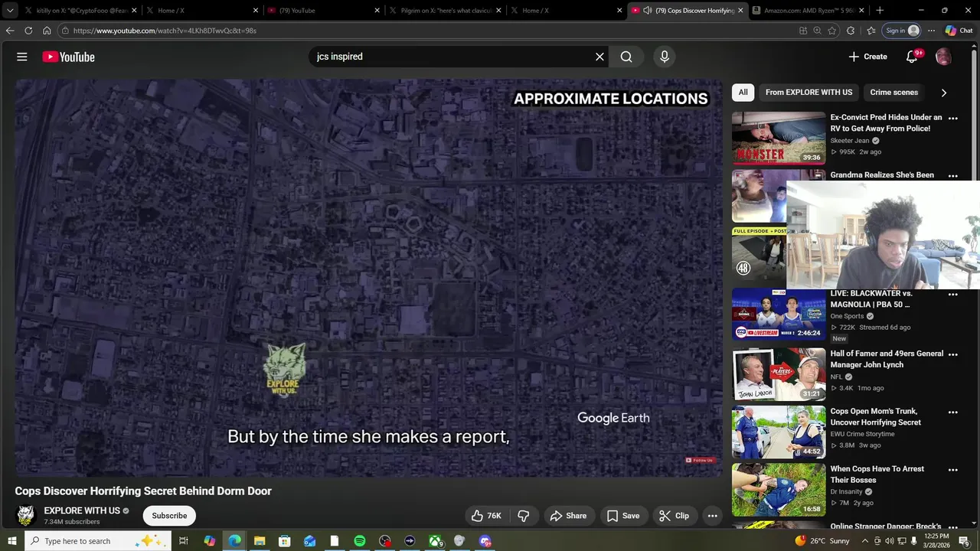Zoom page with magnifier in address bar
Screen dimensions: 980x551
click(817, 31)
